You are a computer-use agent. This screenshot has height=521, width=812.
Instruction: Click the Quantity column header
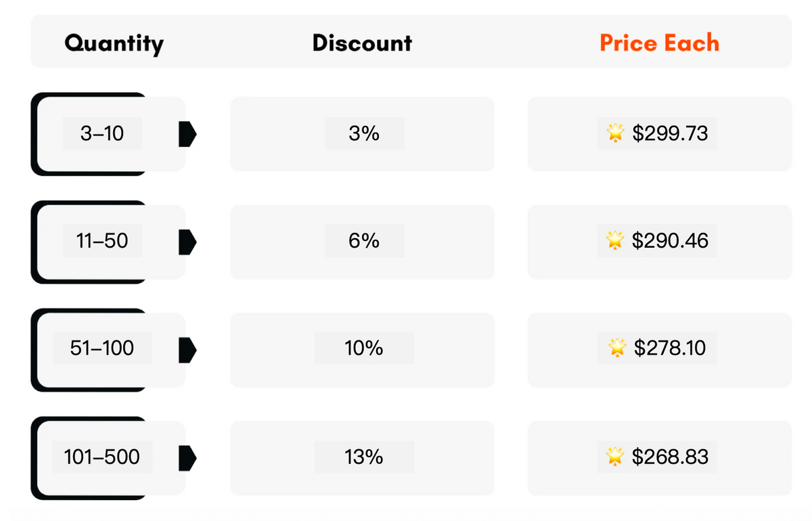pyautogui.click(x=114, y=43)
